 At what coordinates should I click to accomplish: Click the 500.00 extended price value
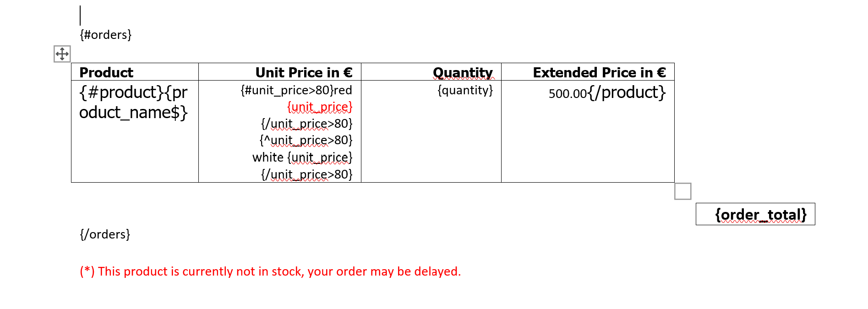tap(568, 94)
